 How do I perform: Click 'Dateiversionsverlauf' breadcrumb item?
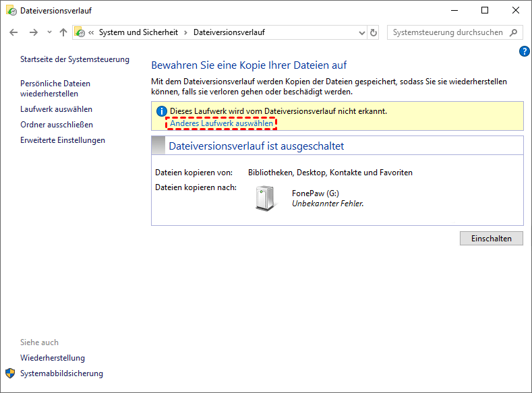(x=229, y=32)
